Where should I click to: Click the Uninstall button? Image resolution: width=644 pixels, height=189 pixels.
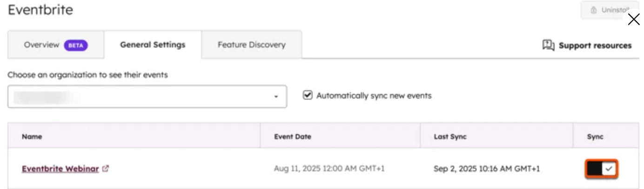[610, 10]
